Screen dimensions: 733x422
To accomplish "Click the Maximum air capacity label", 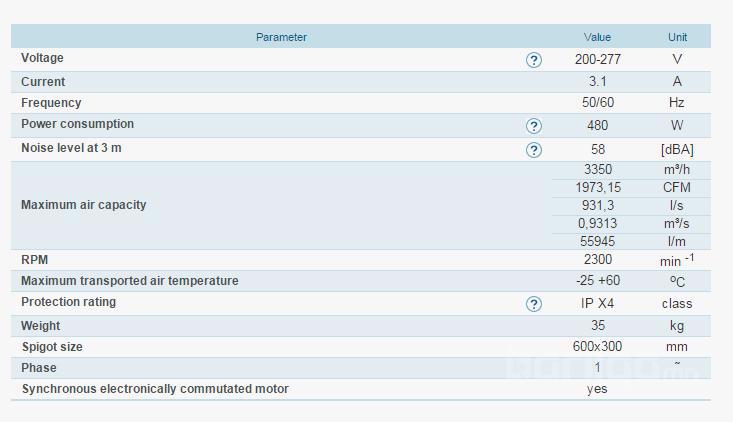I will [x=83, y=205].
